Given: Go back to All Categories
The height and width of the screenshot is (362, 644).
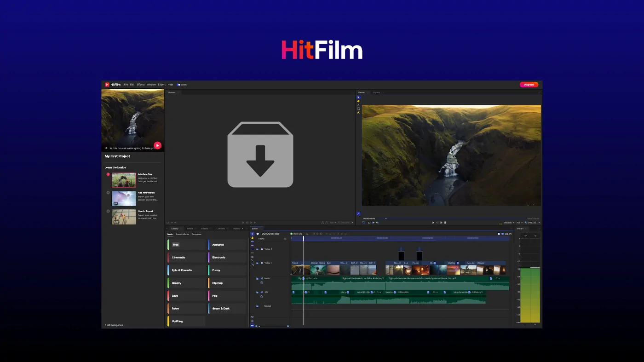Looking at the screenshot, I should [x=114, y=325].
